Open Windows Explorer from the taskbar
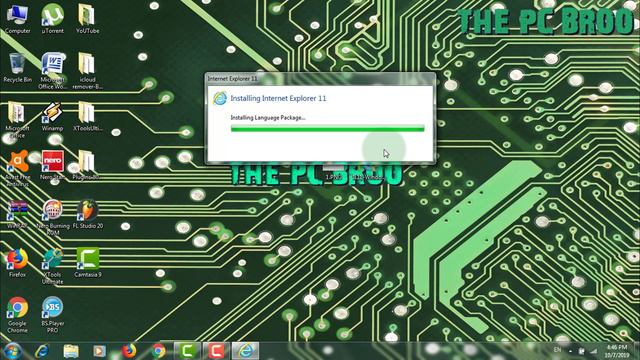The height and width of the screenshot is (360, 640). (x=71, y=351)
